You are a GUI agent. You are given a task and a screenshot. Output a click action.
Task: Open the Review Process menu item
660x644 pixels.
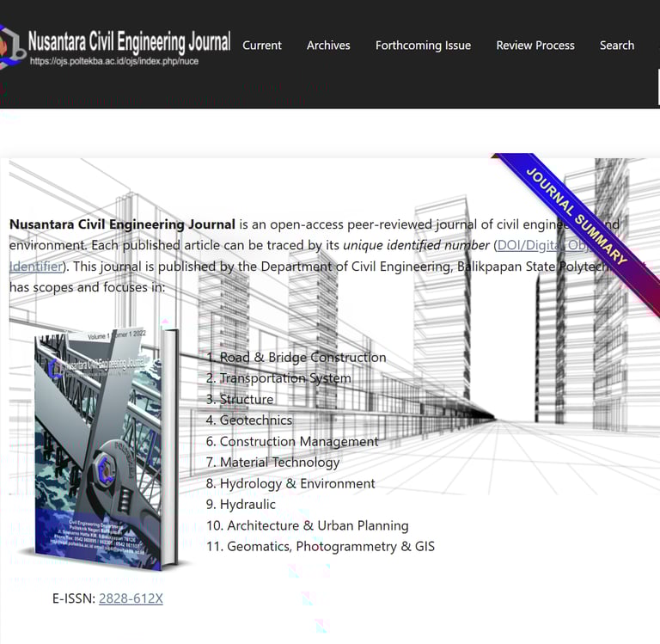535,46
